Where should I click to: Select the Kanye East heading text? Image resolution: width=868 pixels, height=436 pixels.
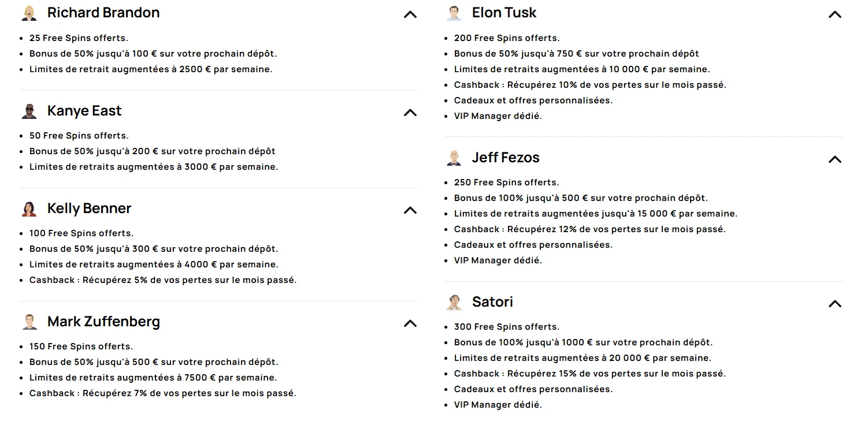click(84, 111)
